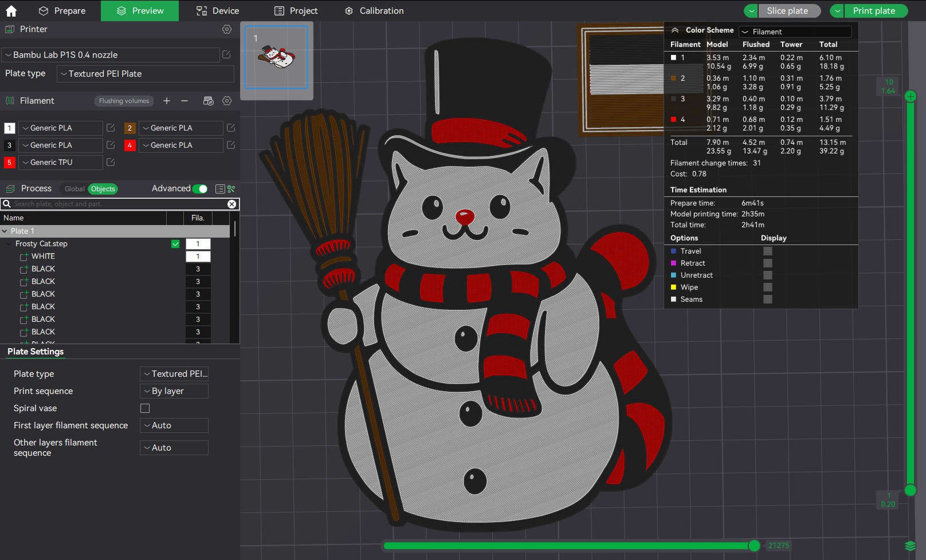Switch to the Device tab
926x560 pixels.
click(218, 11)
